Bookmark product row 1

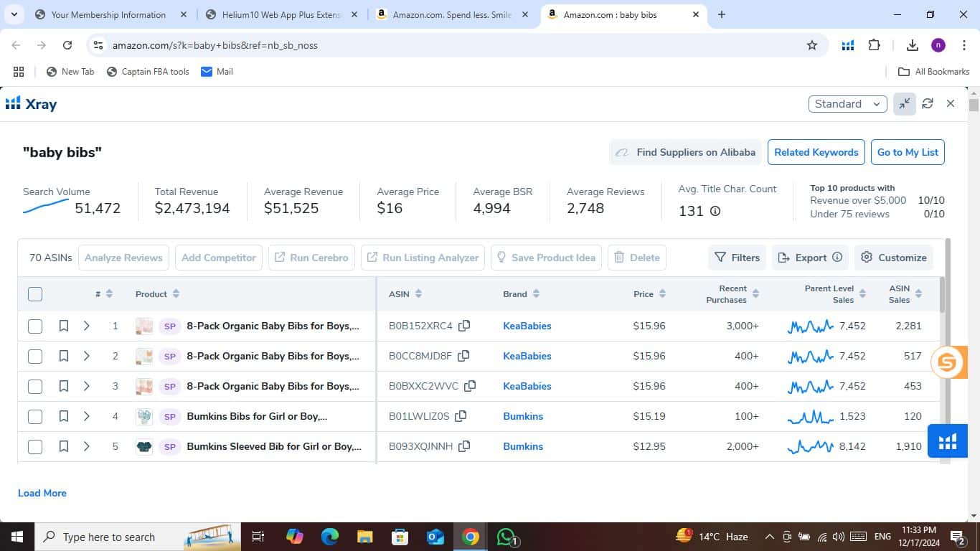63,326
